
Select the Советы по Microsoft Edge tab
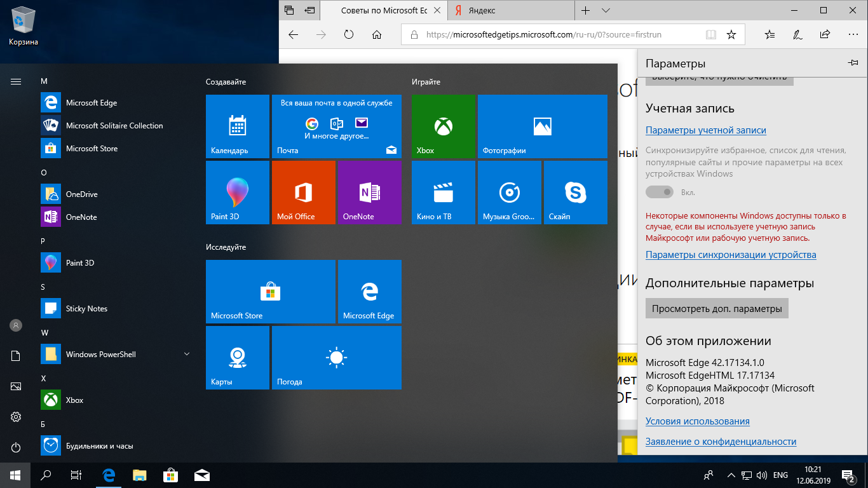pos(384,11)
